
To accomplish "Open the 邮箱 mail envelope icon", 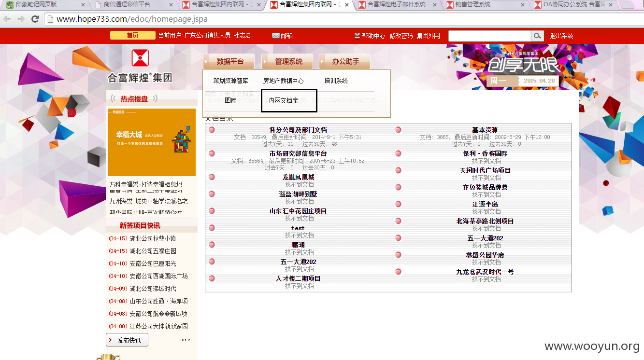I will [276, 36].
